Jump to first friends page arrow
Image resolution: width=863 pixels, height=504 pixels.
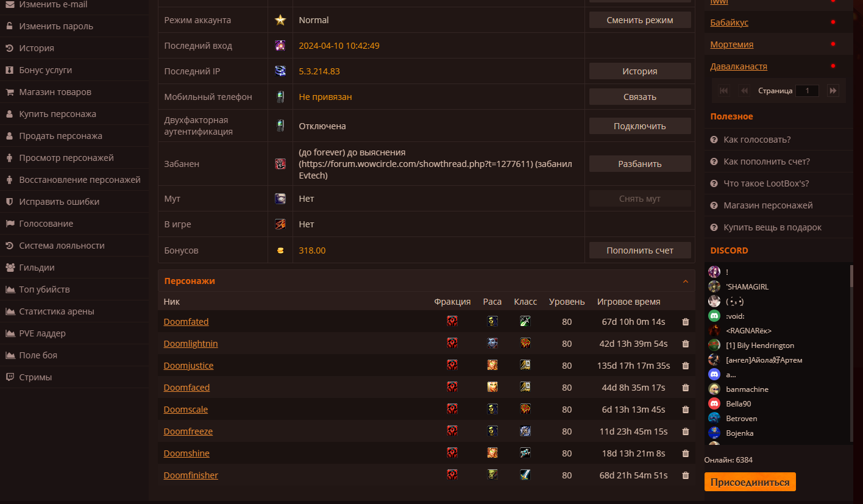pos(724,91)
